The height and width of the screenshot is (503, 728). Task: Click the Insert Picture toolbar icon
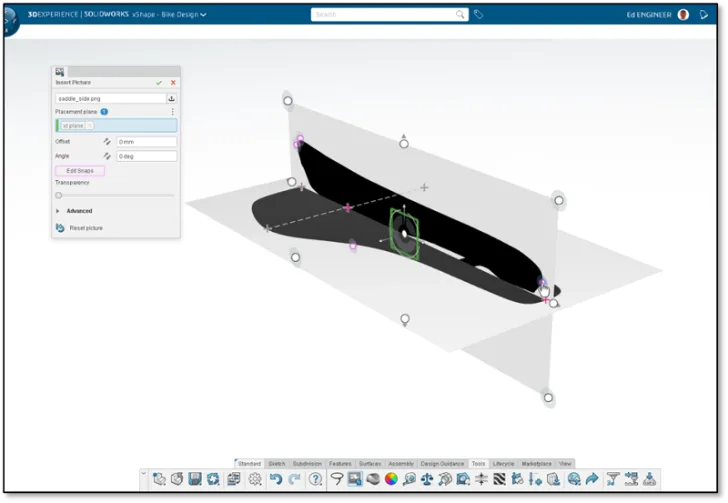tap(355, 479)
